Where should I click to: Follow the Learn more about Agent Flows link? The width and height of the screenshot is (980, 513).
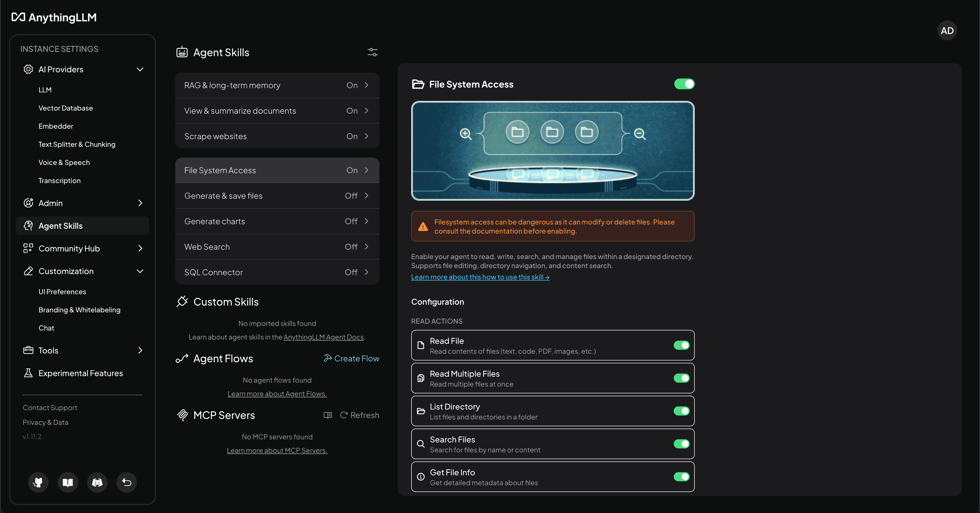(x=277, y=393)
